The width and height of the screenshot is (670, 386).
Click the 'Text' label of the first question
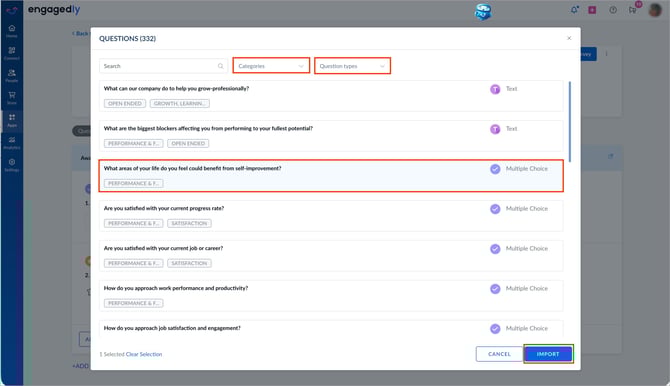pyautogui.click(x=511, y=89)
